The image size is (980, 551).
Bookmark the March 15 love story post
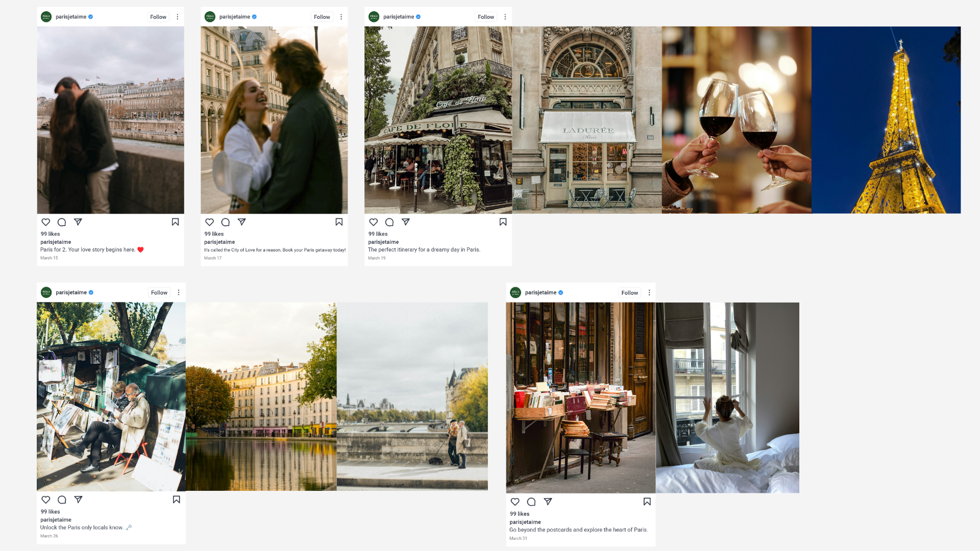coord(175,222)
